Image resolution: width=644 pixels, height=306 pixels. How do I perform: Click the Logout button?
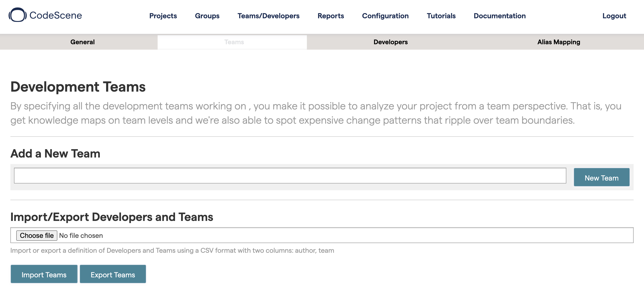click(x=614, y=15)
